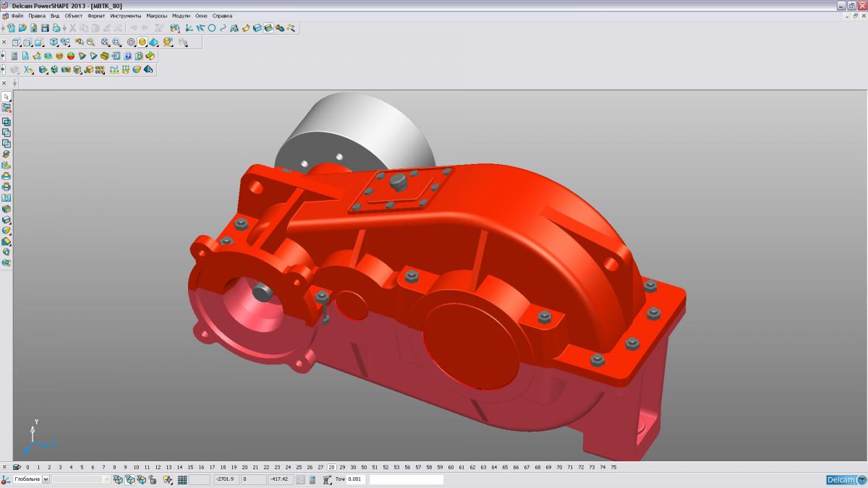868x488 pixels.
Task: Toggle level 0 in levels bar
Action: [27, 467]
